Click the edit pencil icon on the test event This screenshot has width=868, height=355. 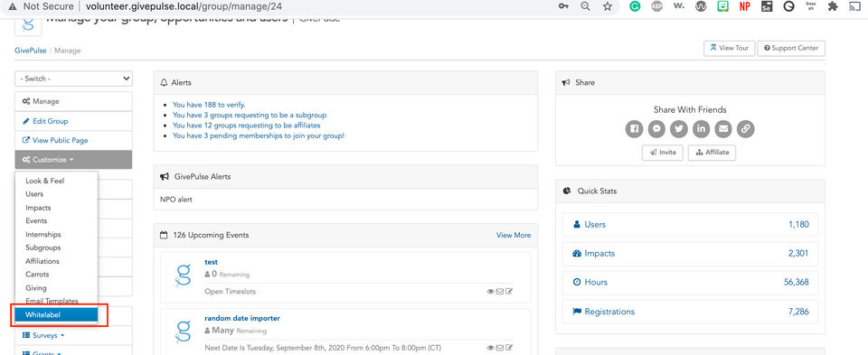tap(509, 292)
